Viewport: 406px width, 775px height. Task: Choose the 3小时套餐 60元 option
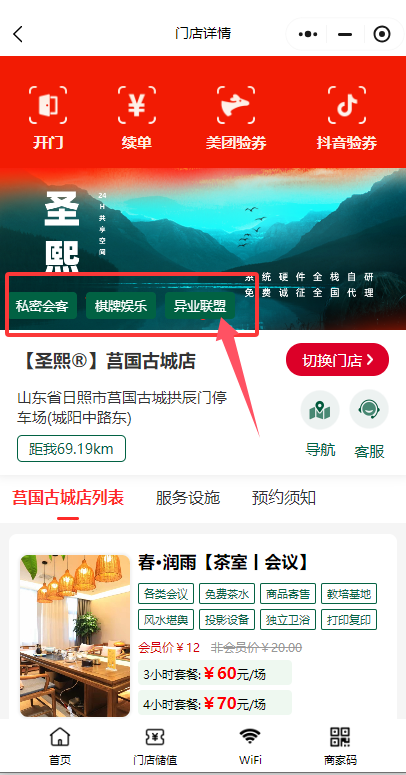coord(215,673)
